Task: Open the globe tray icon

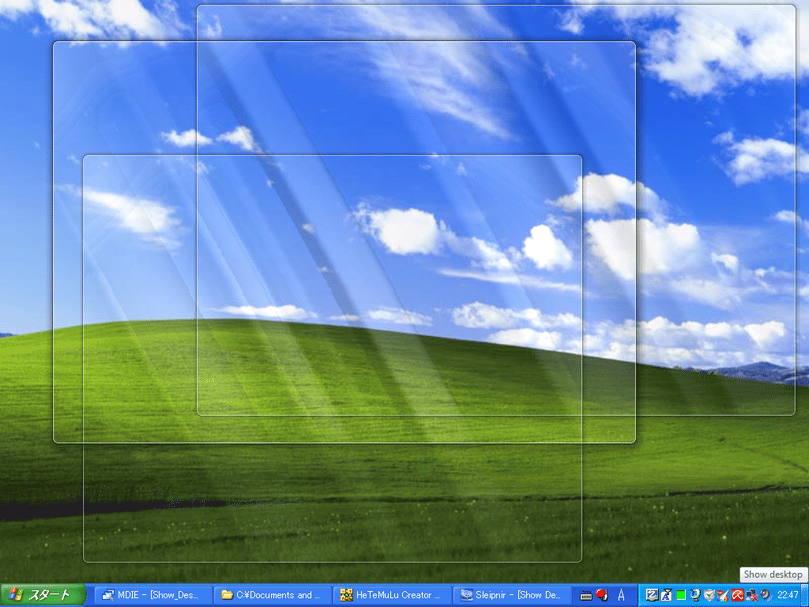Action: (695, 595)
